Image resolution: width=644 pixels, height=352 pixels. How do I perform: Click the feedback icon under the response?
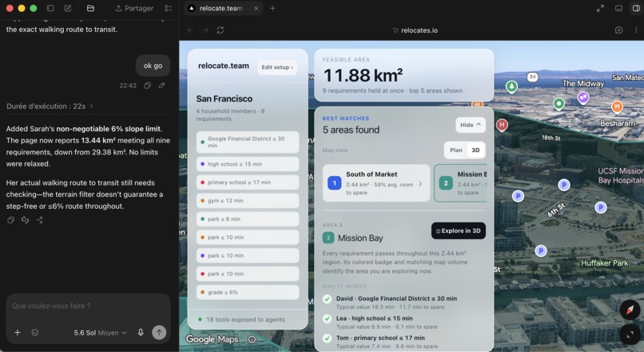click(25, 220)
